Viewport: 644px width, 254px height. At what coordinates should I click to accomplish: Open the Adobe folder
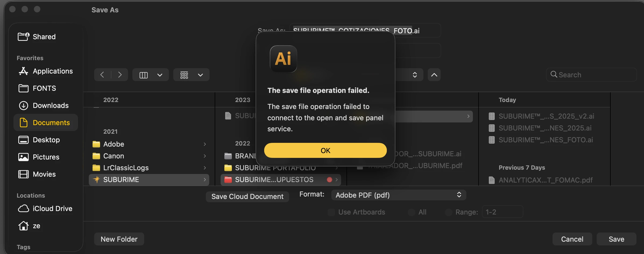coord(149,144)
